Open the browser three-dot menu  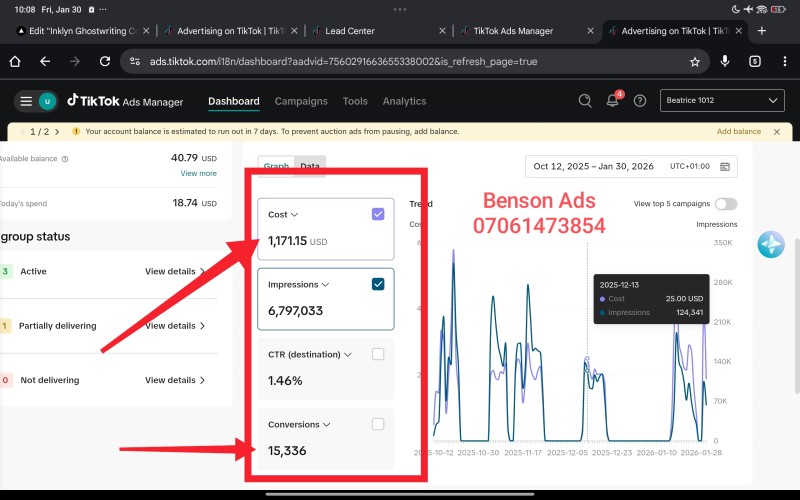pyautogui.click(x=784, y=62)
